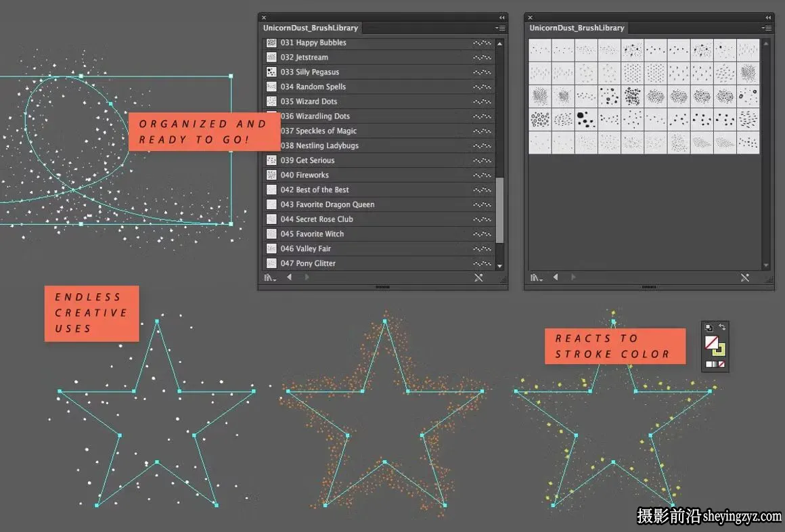The width and height of the screenshot is (785, 532).
Task: Reset to Default Fill and Stroke
Action: click(709, 328)
